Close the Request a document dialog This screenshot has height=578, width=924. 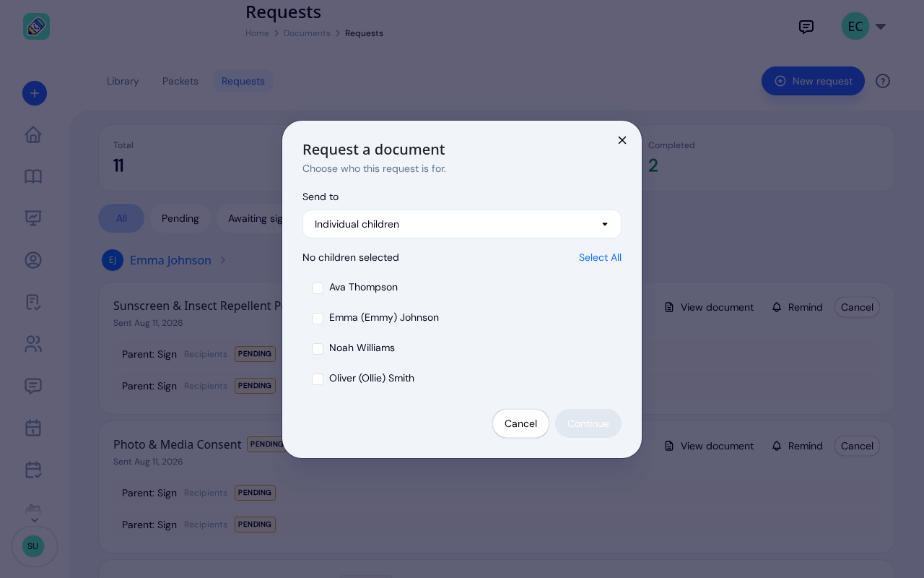pyautogui.click(x=622, y=140)
